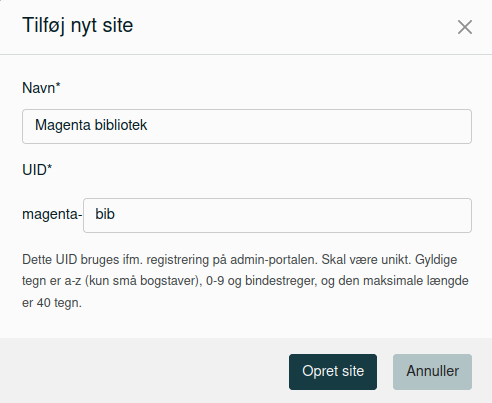Click the magenta- UID prefix text

(x=52, y=214)
